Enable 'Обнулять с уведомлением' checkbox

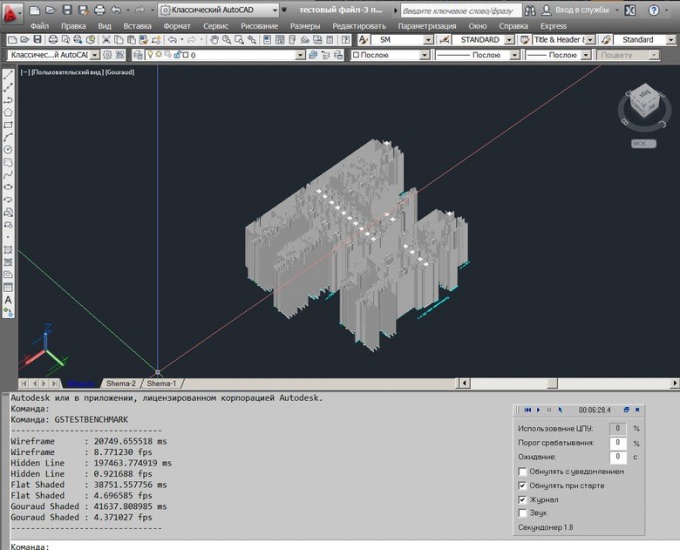(x=523, y=471)
